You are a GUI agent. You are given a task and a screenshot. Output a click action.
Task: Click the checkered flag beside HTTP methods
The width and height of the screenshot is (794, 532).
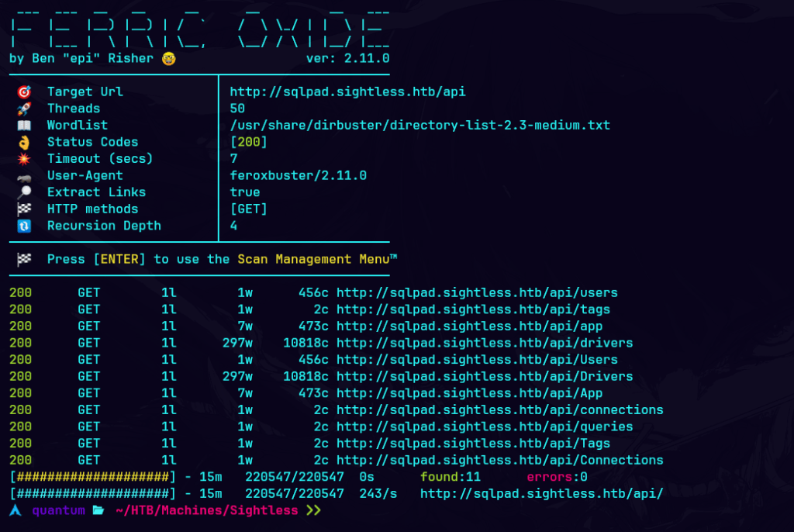tap(23, 209)
